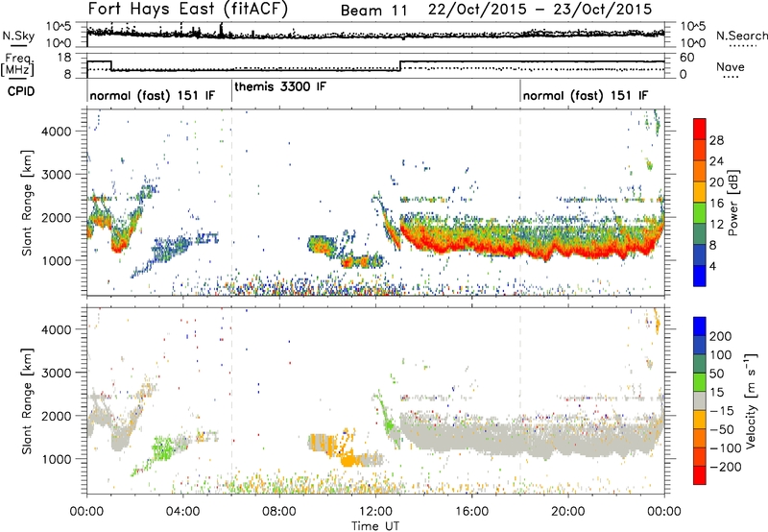Click the Velocity panel 'Slant Range [km]' label
The image size is (768, 532).
27,400
